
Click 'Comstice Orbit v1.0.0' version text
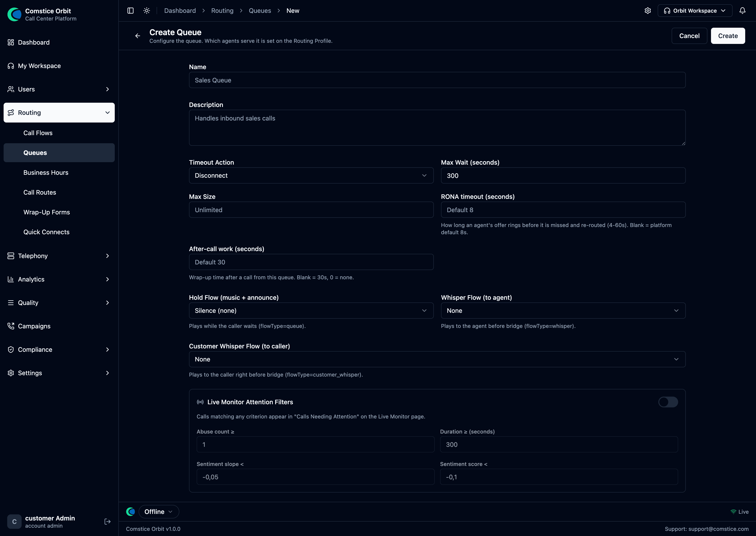click(153, 529)
